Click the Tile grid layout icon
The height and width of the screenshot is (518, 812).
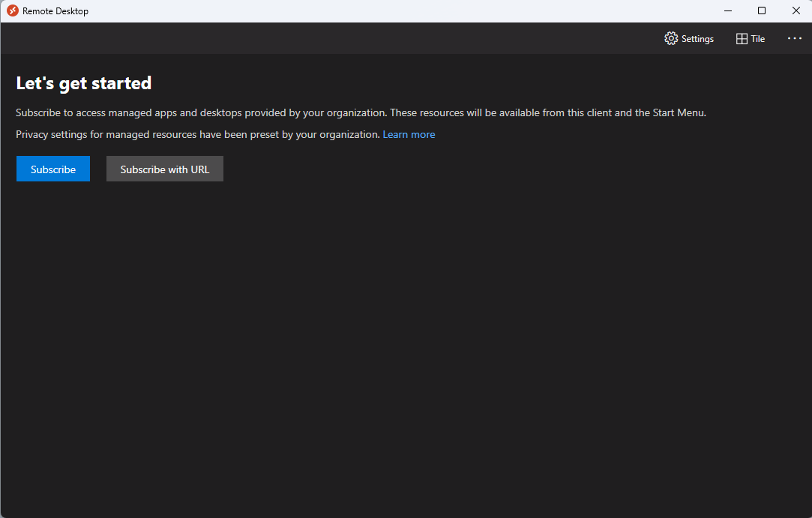(742, 39)
